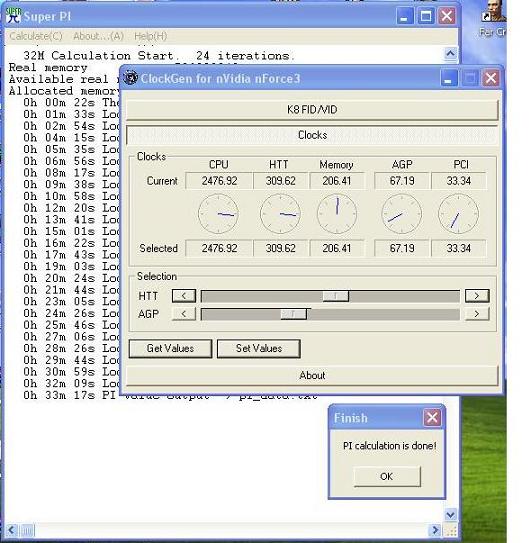Open the About section in ClockGen
531x543 pixels.
(x=312, y=375)
